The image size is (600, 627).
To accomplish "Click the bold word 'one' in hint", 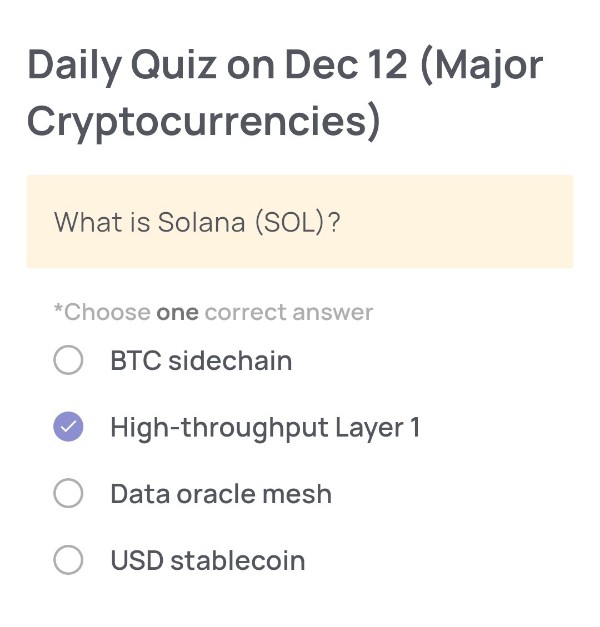I will 177,312.
